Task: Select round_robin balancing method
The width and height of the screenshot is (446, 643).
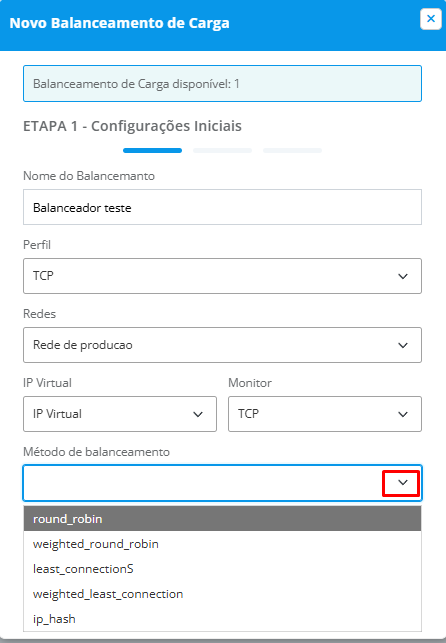Action: (222, 519)
